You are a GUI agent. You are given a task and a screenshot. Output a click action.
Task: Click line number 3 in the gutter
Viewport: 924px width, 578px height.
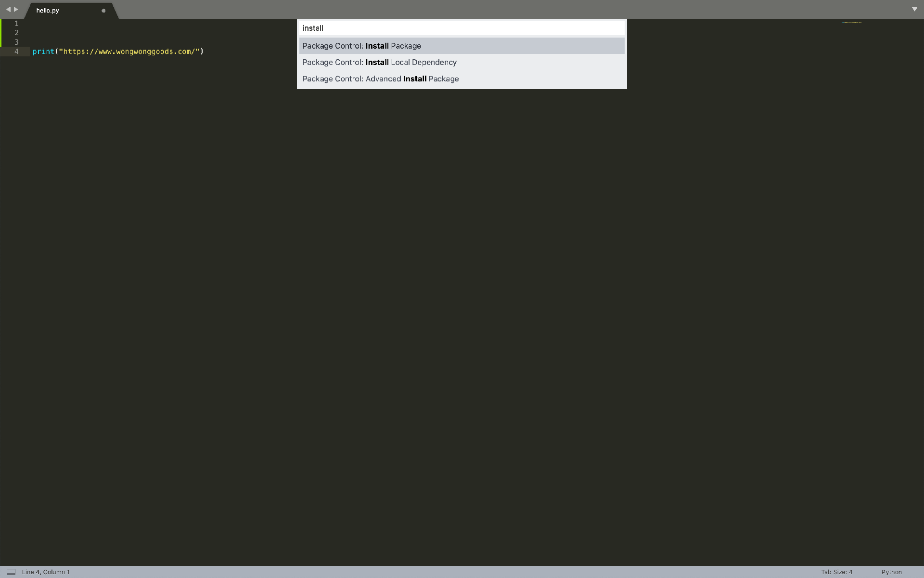coord(16,42)
